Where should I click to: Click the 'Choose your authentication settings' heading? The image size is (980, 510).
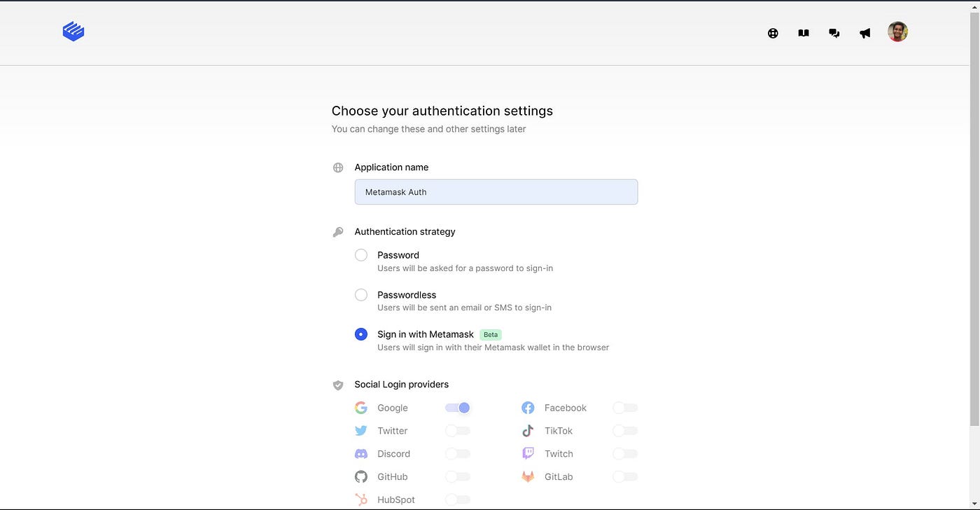point(442,111)
